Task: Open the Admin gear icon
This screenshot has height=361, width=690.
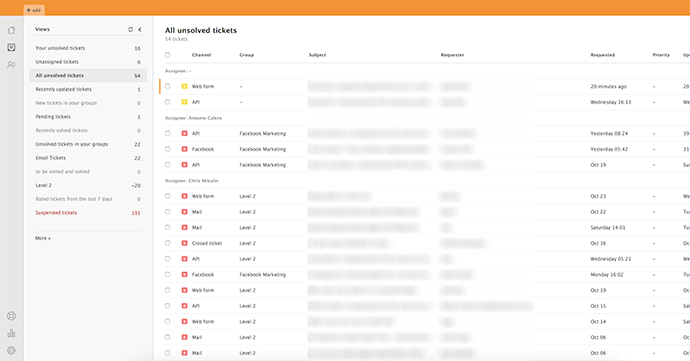Action: [11, 350]
